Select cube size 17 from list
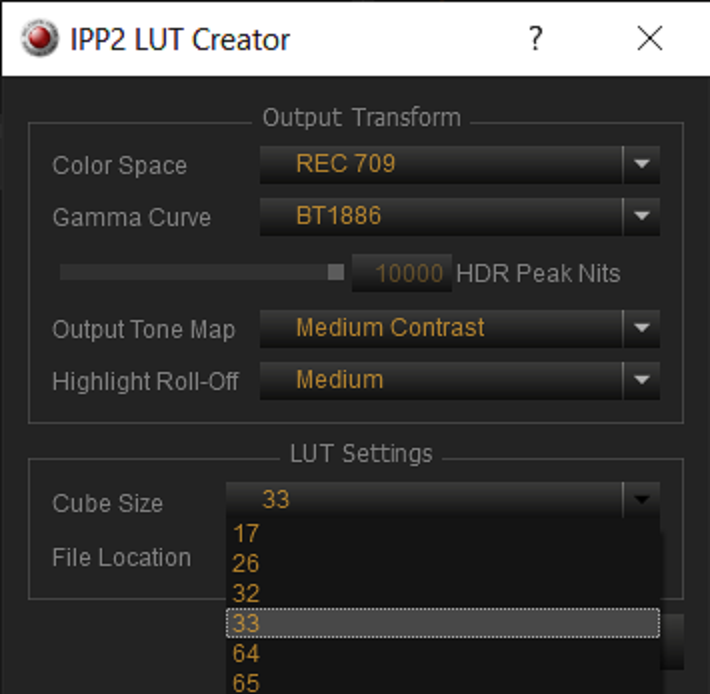This screenshot has height=694, width=710. pyautogui.click(x=443, y=533)
